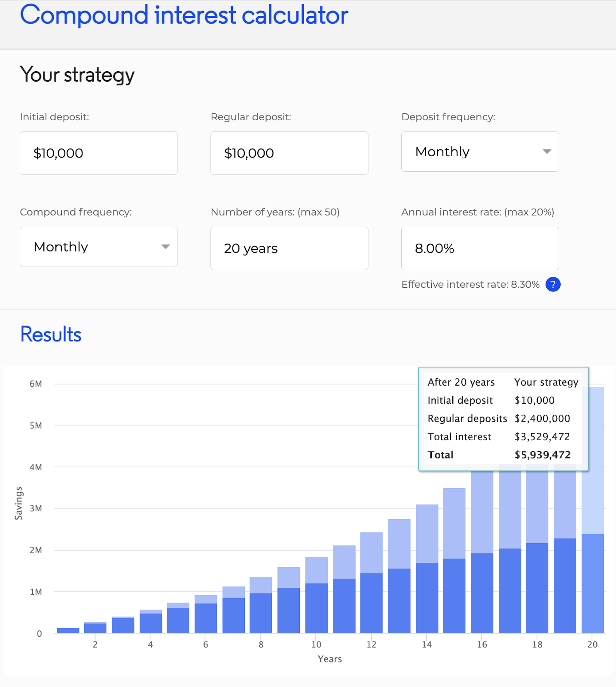Viewport: 616px width, 687px height.
Task: Select the Total interest $3,529,472 value
Action: 542,437
